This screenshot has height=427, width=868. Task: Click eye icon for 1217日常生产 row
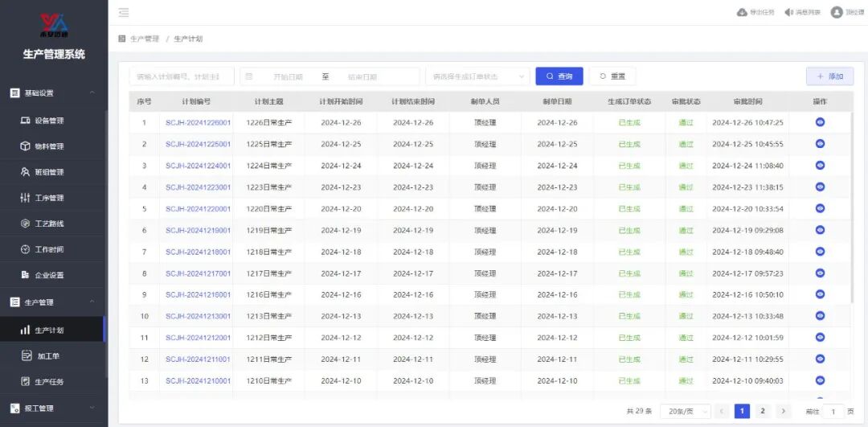(820, 273)
